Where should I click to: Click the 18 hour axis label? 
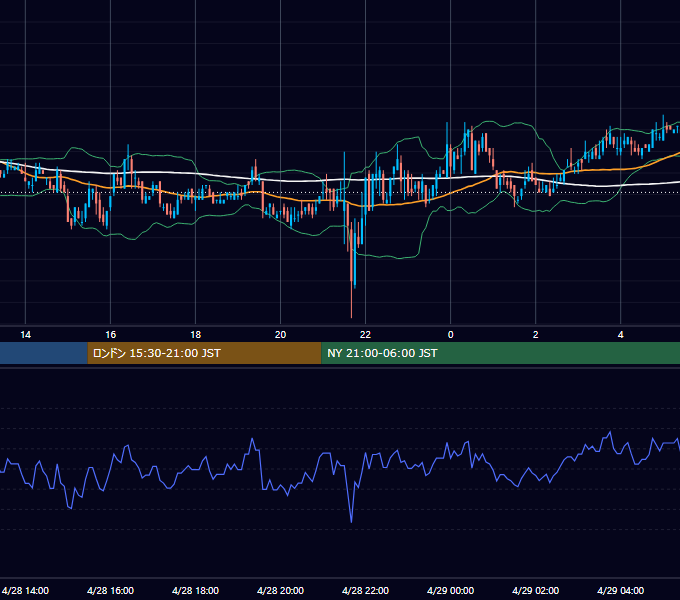click(196, 335)
